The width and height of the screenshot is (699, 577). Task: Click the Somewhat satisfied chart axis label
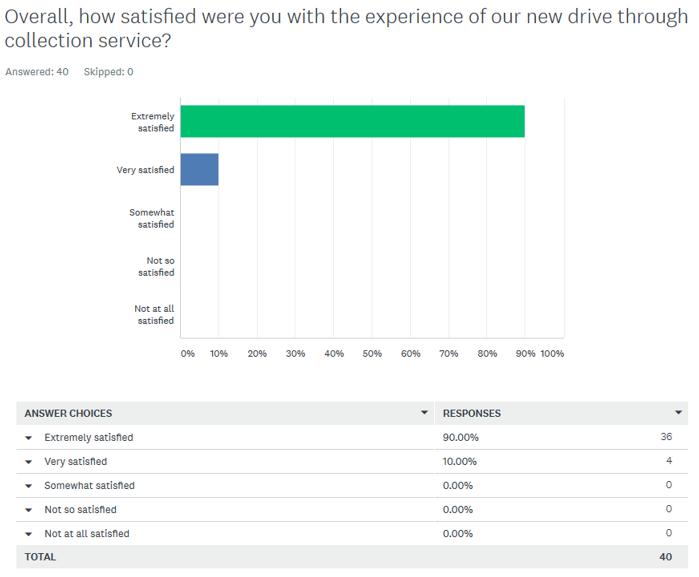click(151, 218)
